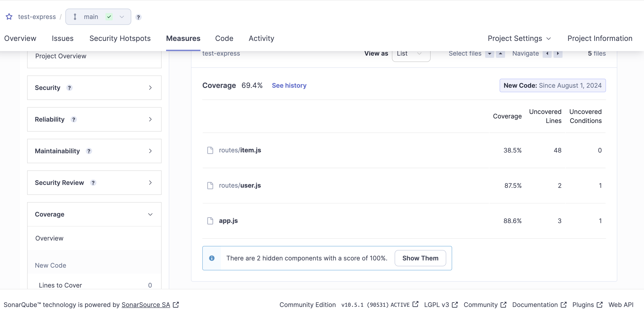Click the 88.6% coverage value for app.js
The image size is (644, 321).
(x=512, y=221)
